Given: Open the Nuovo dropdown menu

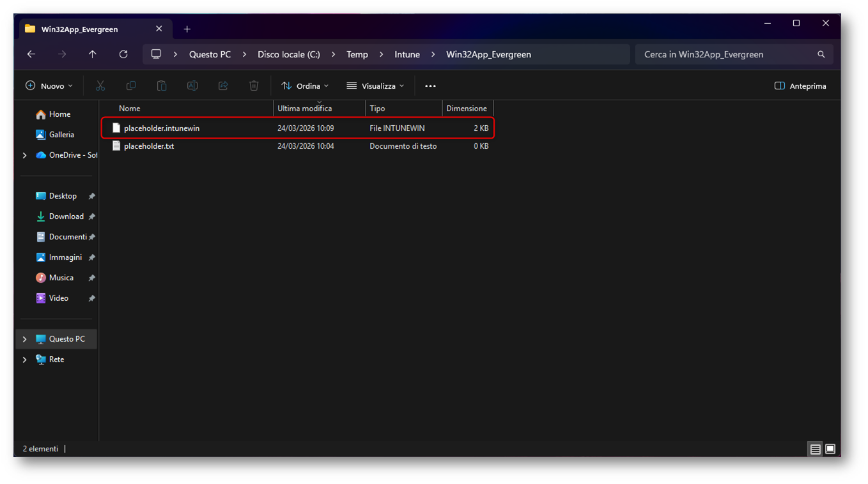Looking at the screenshot, I should tap(49, 86).
